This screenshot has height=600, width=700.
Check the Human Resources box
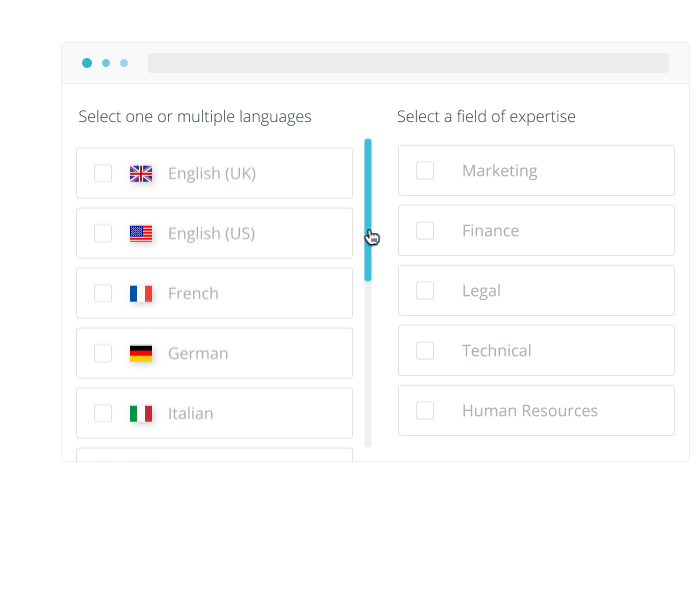tap(425, 411)
